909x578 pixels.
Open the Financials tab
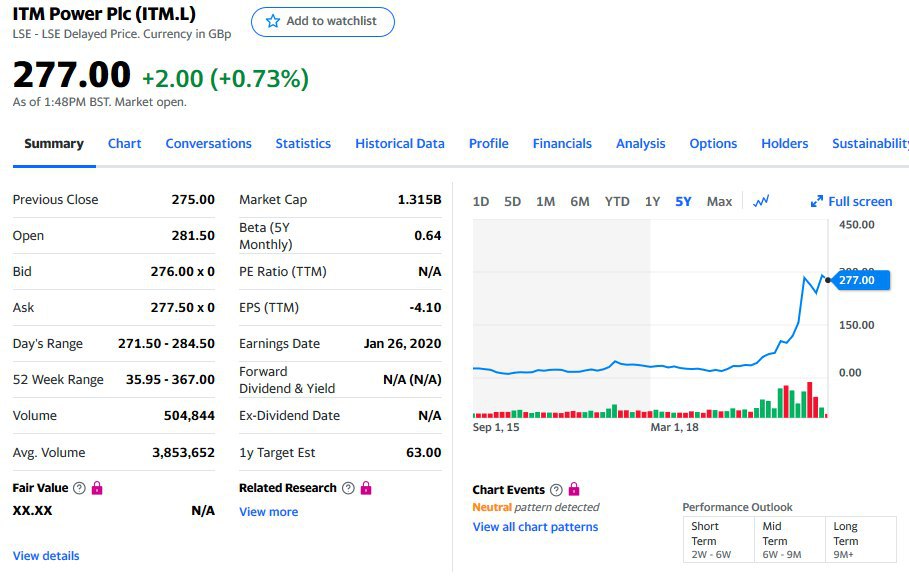562,144
